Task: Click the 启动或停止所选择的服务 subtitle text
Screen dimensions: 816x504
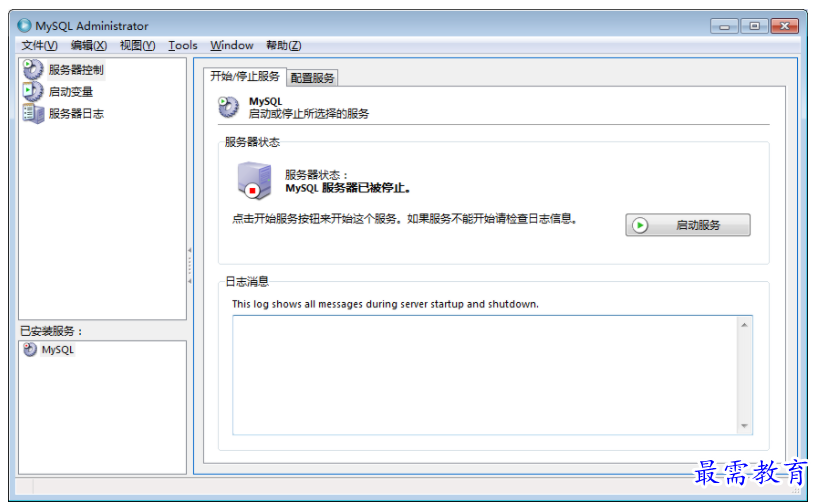Action: 309,114
